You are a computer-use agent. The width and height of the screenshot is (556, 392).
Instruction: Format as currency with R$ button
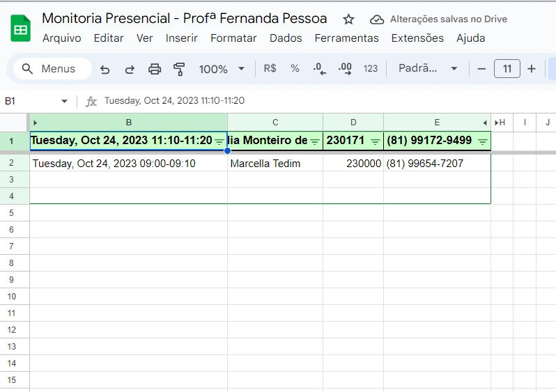tap(270, 69)
